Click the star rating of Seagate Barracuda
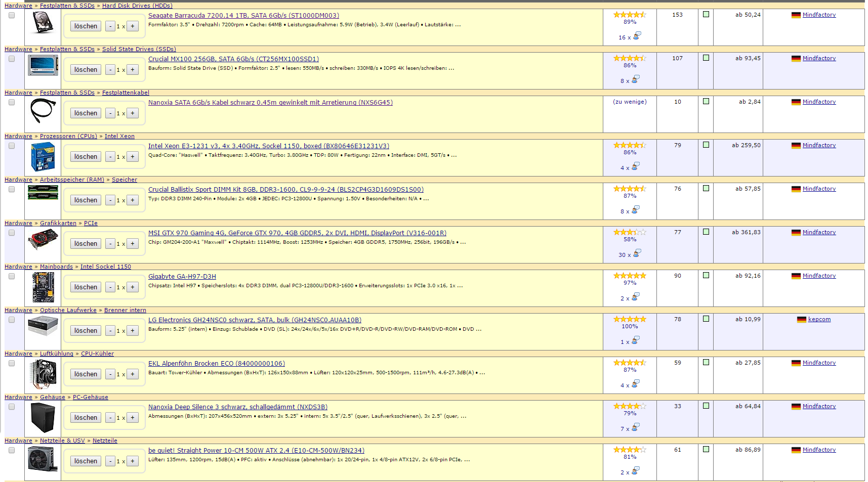 coord(630,15)
